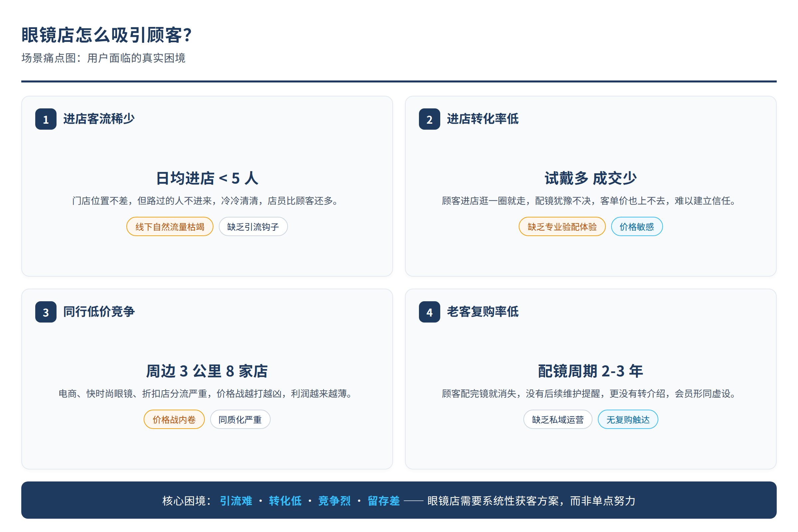The width and height of the screenshot is (798, 532).
Task: Click the 缺乏专业验配体验 tag
Action: (562, 226)
